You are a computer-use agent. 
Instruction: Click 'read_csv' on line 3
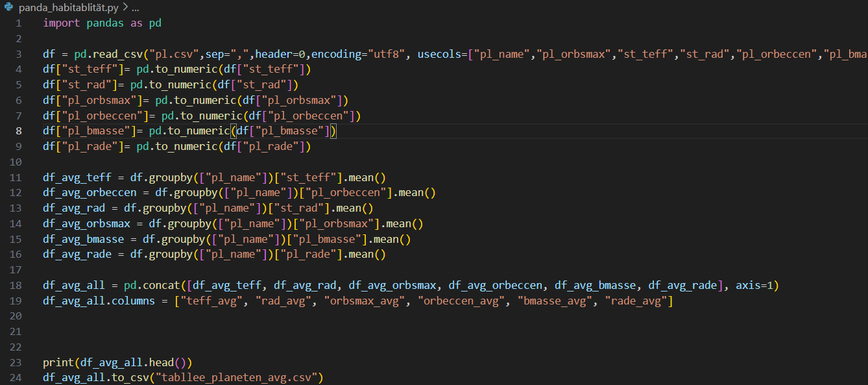point(118,54)
